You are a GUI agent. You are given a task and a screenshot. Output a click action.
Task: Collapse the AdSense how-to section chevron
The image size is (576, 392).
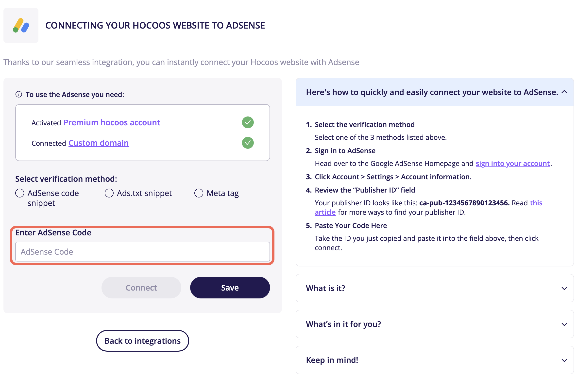pos(564,92)
